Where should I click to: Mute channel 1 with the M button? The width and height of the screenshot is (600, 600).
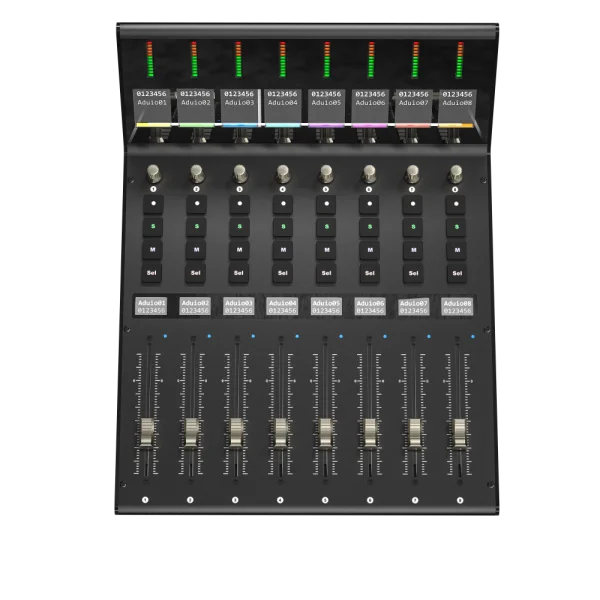153,250
